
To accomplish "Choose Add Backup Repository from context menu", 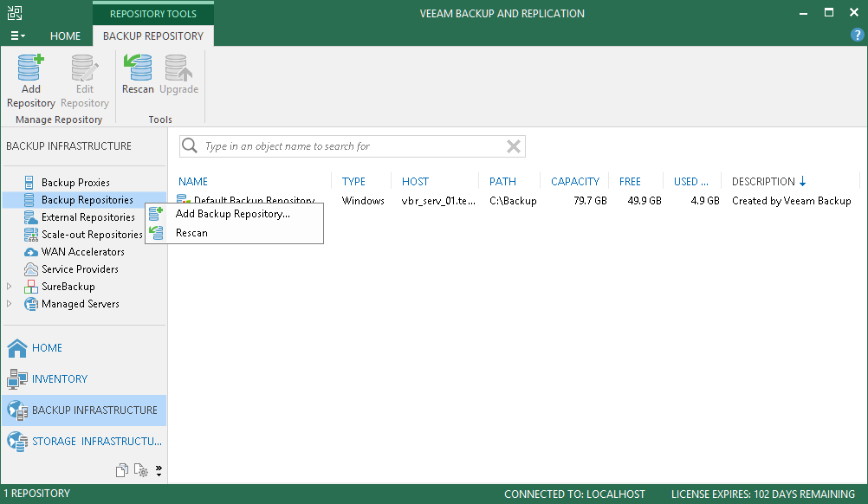I will pyautogui.click(x=234, y=214).
